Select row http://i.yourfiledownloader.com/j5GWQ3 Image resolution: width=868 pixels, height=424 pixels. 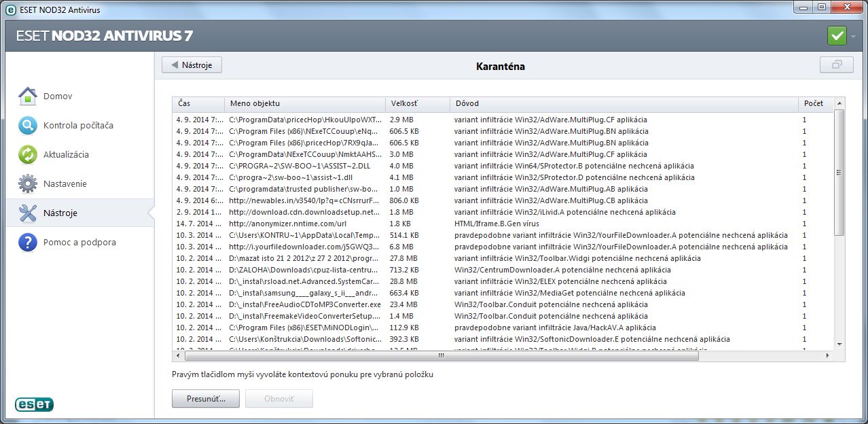click(x=503, y=247)
